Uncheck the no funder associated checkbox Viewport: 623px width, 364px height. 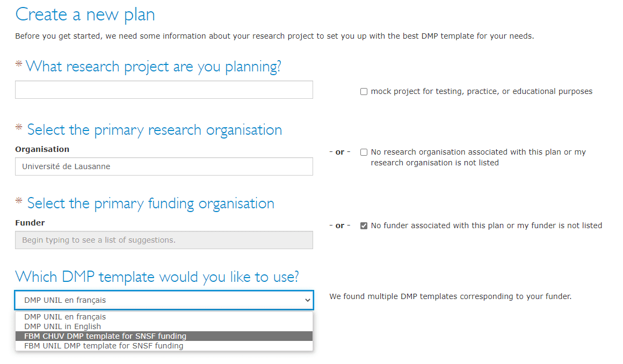pyautogui.click(x=364, y=225)
